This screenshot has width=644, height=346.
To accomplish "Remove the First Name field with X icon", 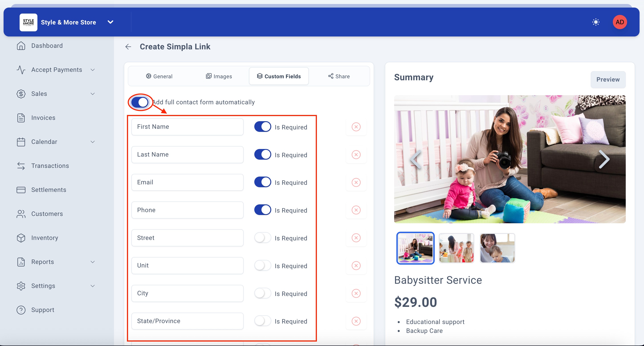I will point(356,127).
